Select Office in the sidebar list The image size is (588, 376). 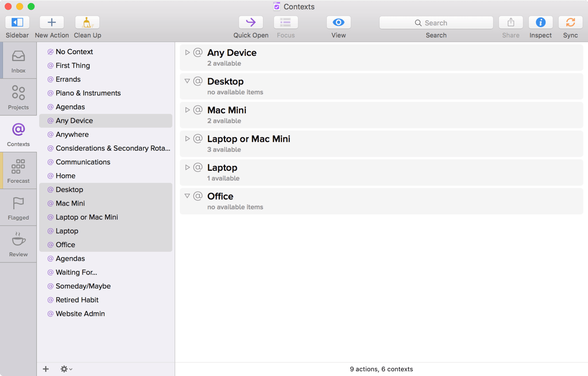point(106,245)
